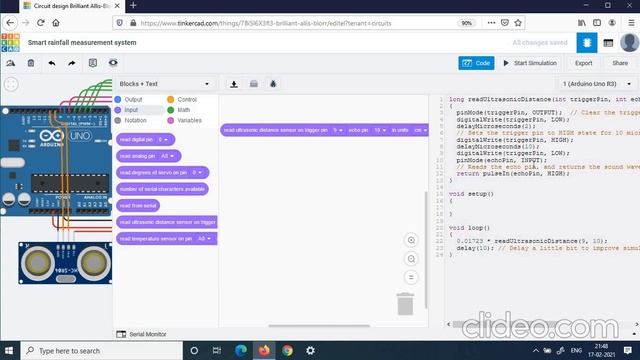Pick the palette 'read ultrasonic distance sensor' block

tap(167, 222)
